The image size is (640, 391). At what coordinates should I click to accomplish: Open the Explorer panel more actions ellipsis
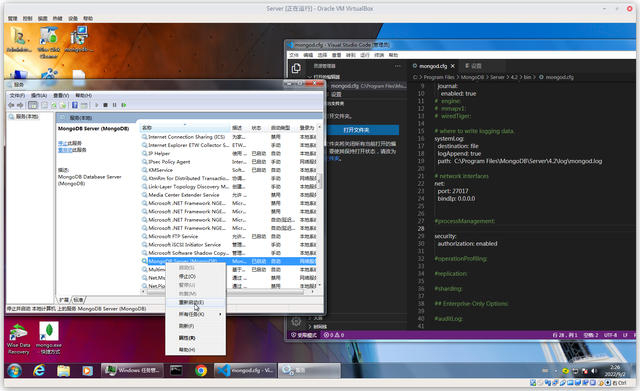tap(398, 66)
